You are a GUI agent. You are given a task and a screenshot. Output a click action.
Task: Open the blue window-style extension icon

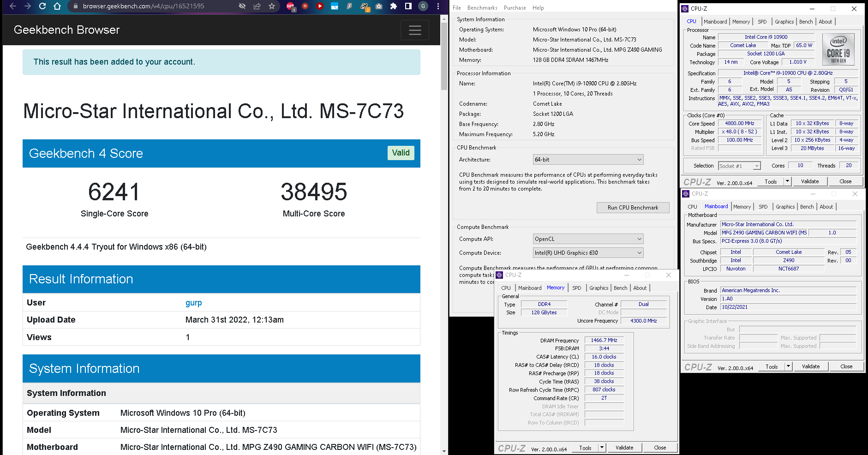[335, 6]
